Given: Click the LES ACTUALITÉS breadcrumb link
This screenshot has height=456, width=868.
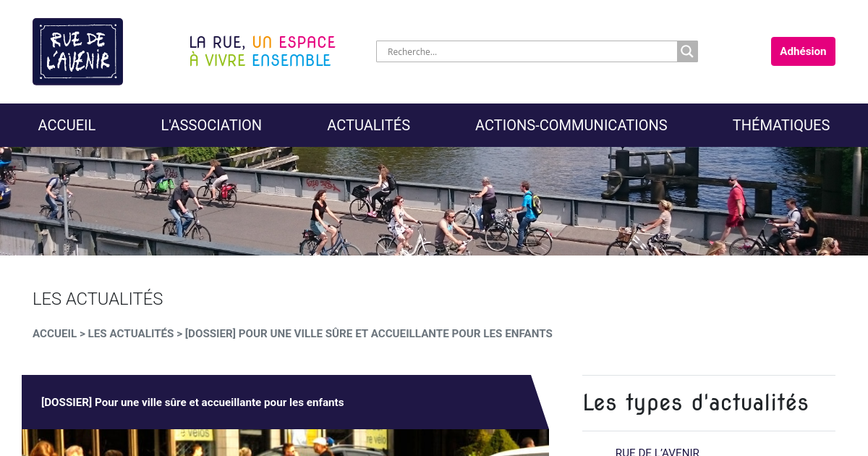Looking at the screenshot, I should point(131,334).
